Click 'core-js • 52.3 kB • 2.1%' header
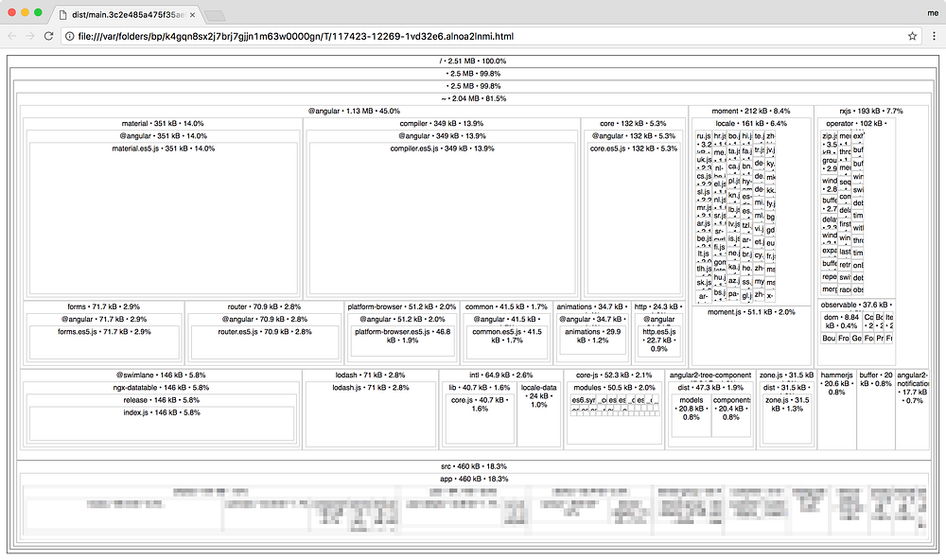 [614, 375]
